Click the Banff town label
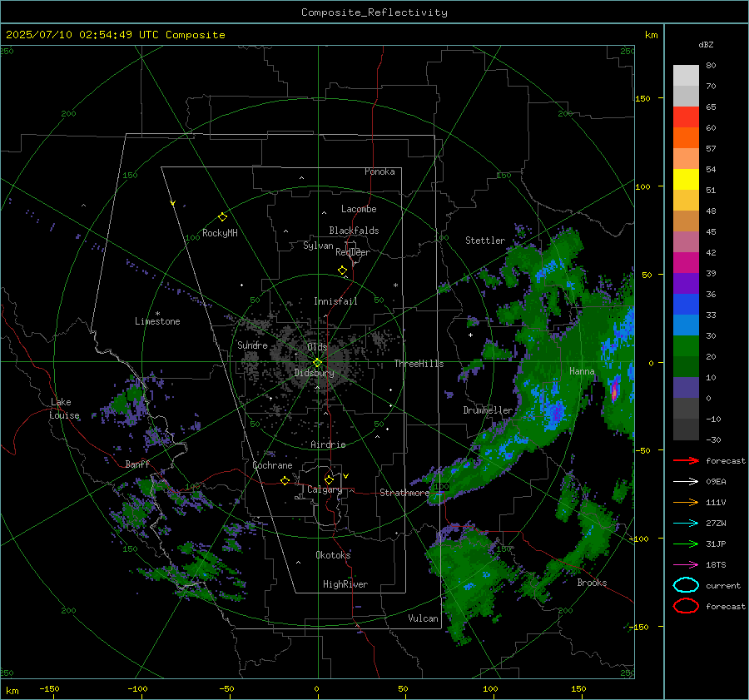 pos(137,464)
